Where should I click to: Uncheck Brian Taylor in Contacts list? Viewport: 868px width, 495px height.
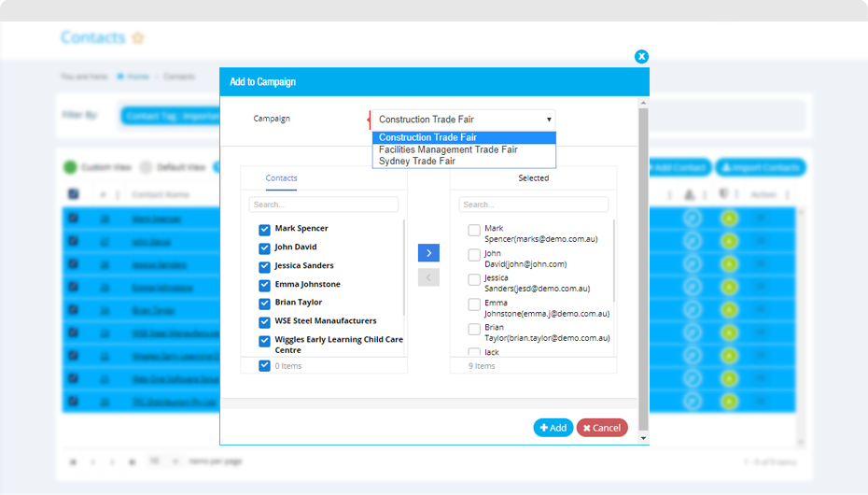[265, 304]
